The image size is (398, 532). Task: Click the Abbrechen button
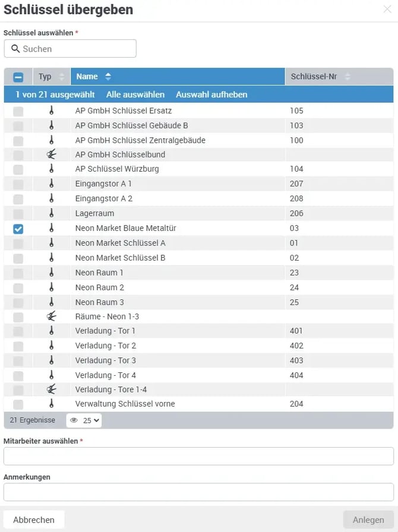pos(34,520)
